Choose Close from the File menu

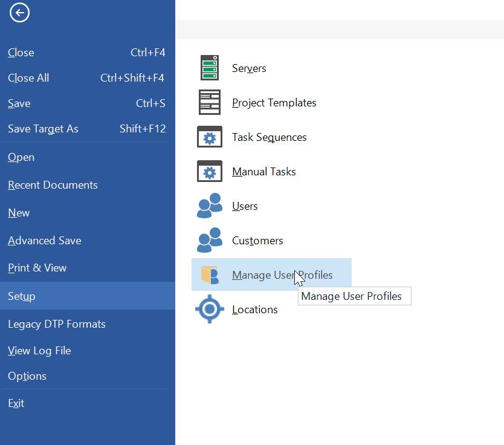(x=88, y=53)
